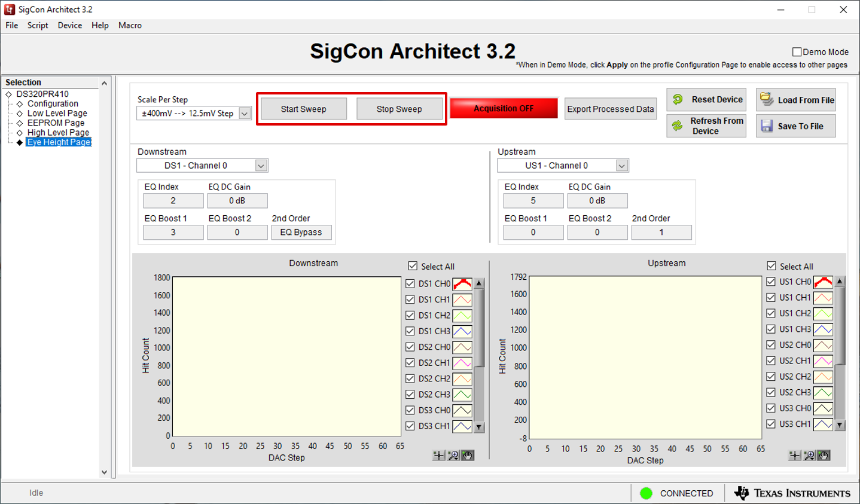Uncheck the US2 CH3 checkbox
The image size is (860, 504).
[x=771, y=392]
